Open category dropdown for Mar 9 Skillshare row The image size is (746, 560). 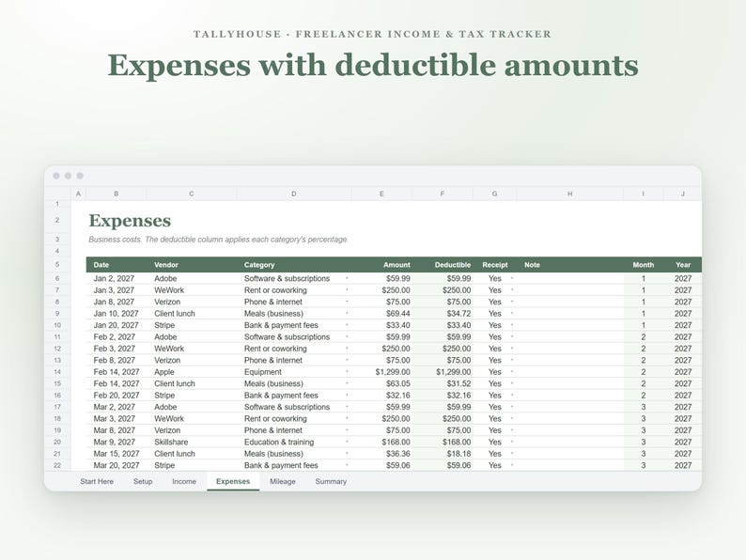click(347, 442)
